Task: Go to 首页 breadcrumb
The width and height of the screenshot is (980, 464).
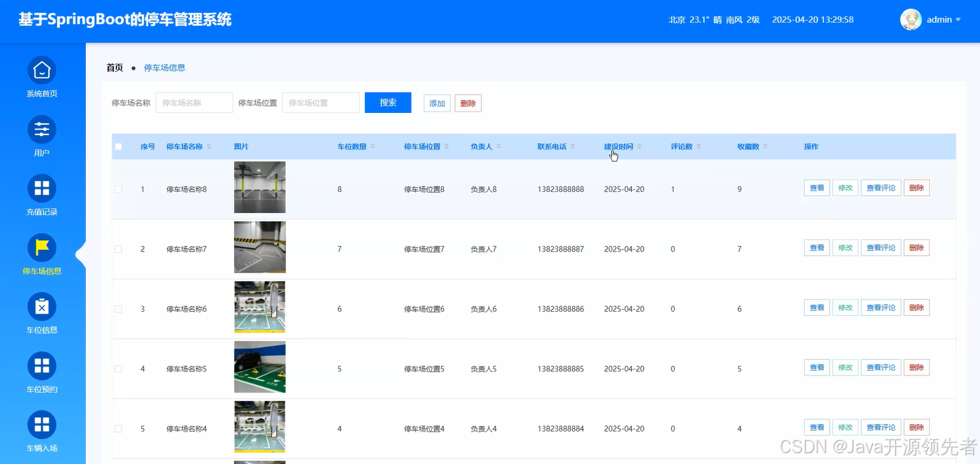Action: 114,68
